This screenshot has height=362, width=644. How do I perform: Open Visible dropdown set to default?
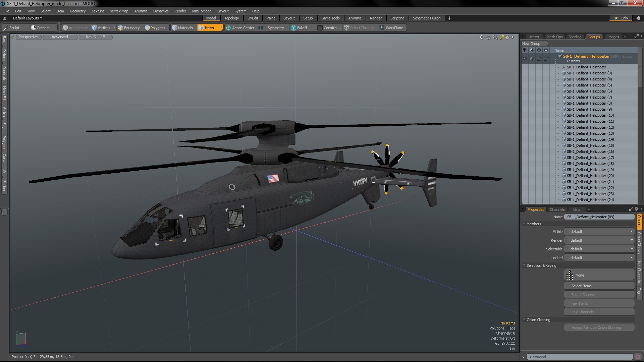599,232
